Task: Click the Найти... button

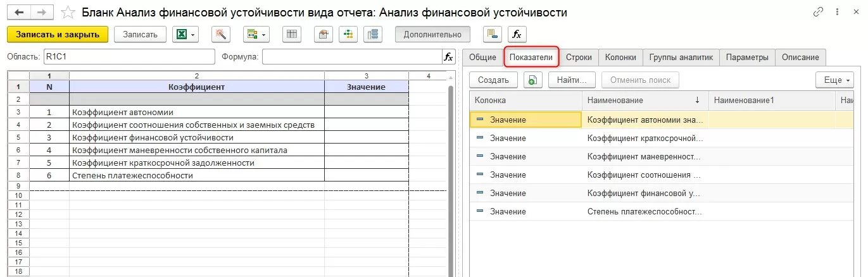Action: [572, 80]
